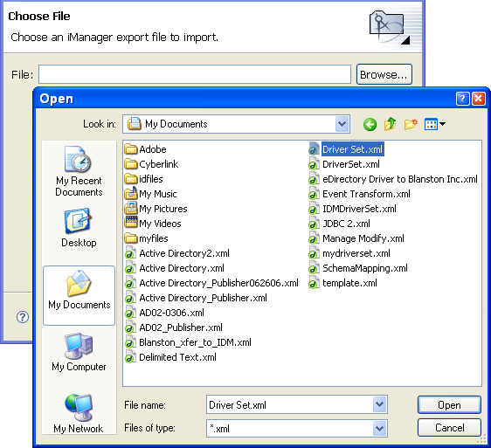Select JDBC 2.xml file
The width and height of the screenshot is (491, 448).
(x=339, y=224)
